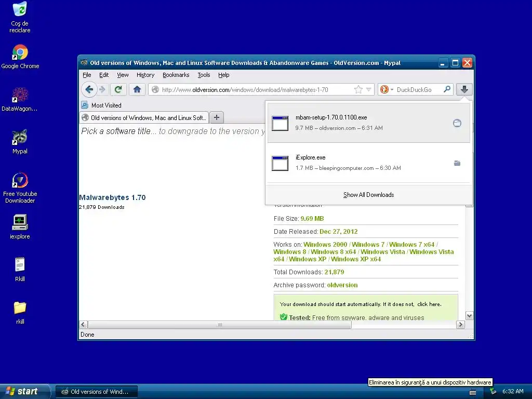Open mbam-setup-1.70.0.1100.exe download entry

[x=369, y=123]
